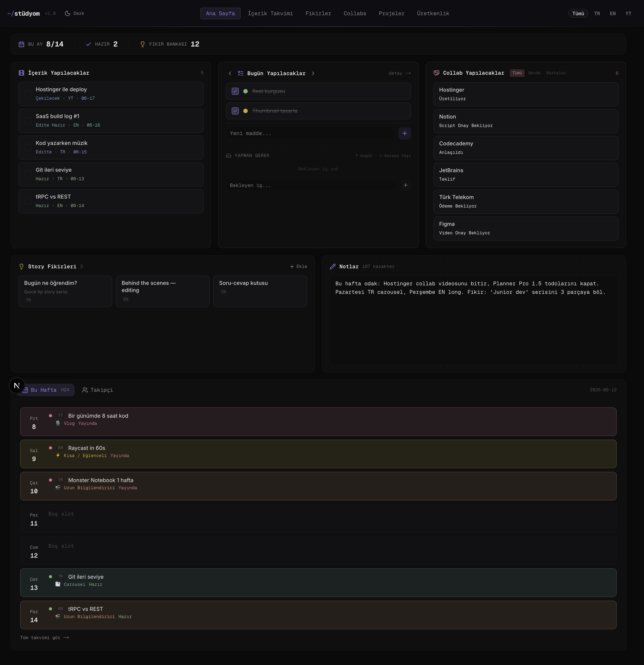
Task: Open the Notion collab card
Action: [525, 121]
